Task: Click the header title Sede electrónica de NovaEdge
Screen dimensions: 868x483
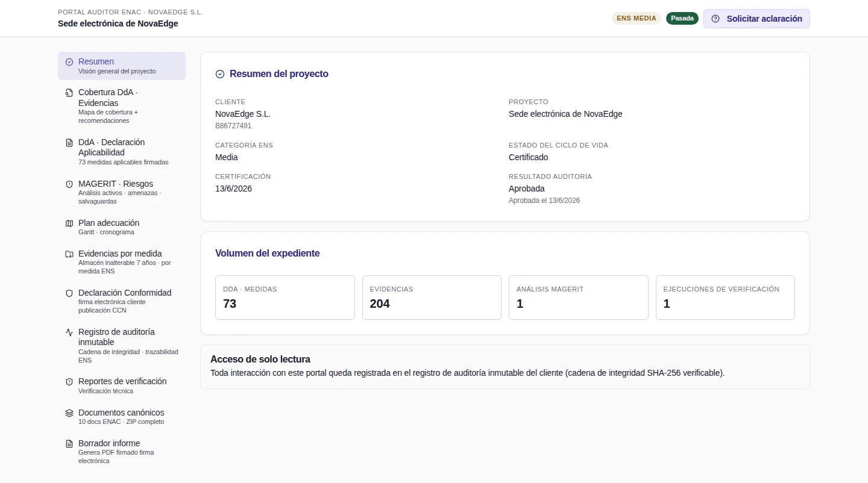Action: point(118,23)
